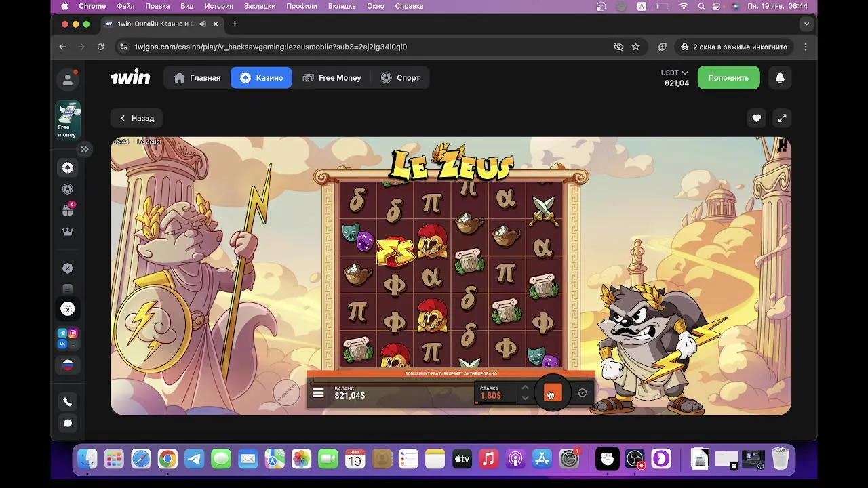Screen dimensions: 868x488
Task: Select the Казино tab
Action: [261, 78]
